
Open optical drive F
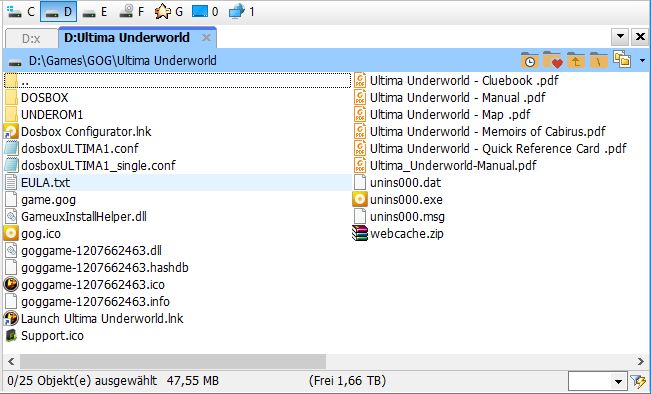tap(132, 12)
